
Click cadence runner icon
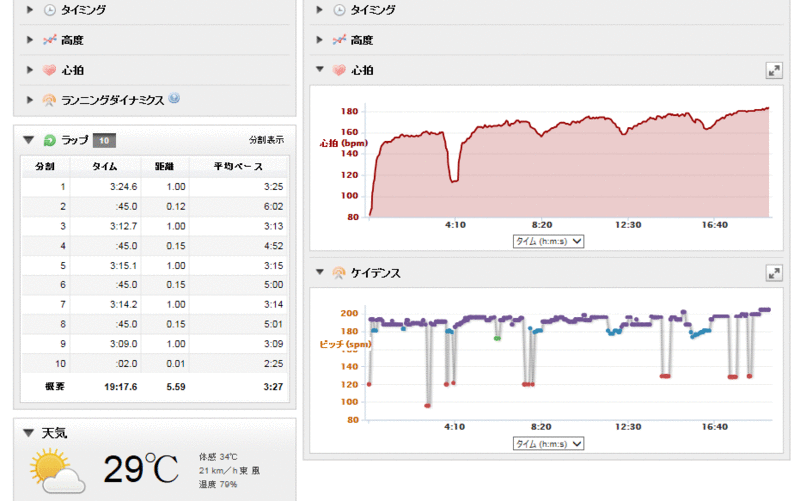point(339,273)
